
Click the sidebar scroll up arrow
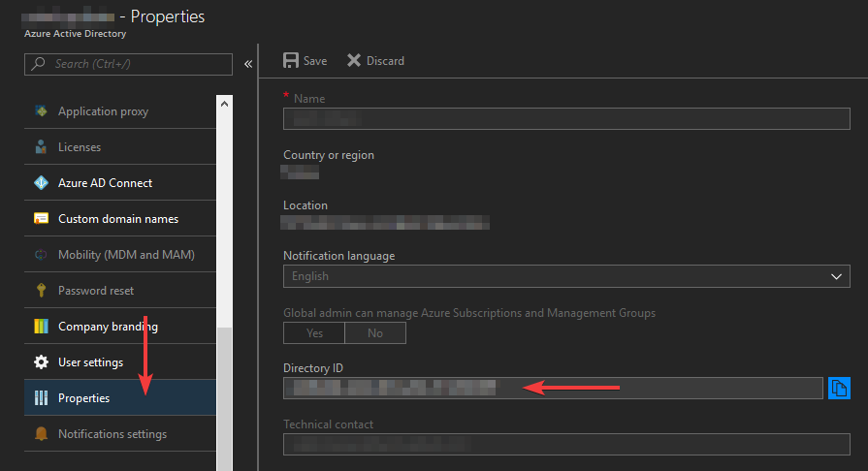[x=224, y=104]
